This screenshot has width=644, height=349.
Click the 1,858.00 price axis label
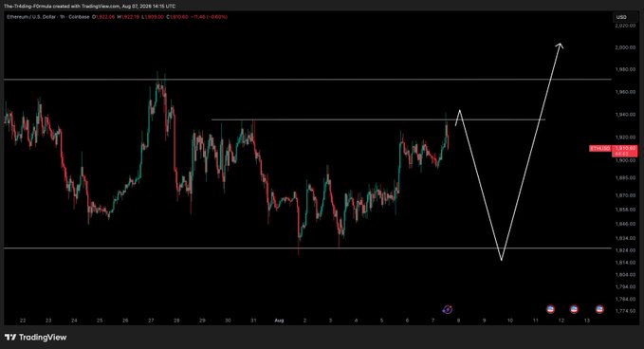pyautogui.click(x=625, y=210)
